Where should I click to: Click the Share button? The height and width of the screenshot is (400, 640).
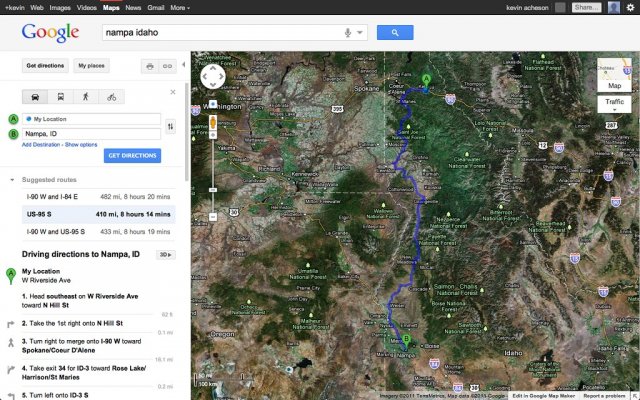coord(587,7)
